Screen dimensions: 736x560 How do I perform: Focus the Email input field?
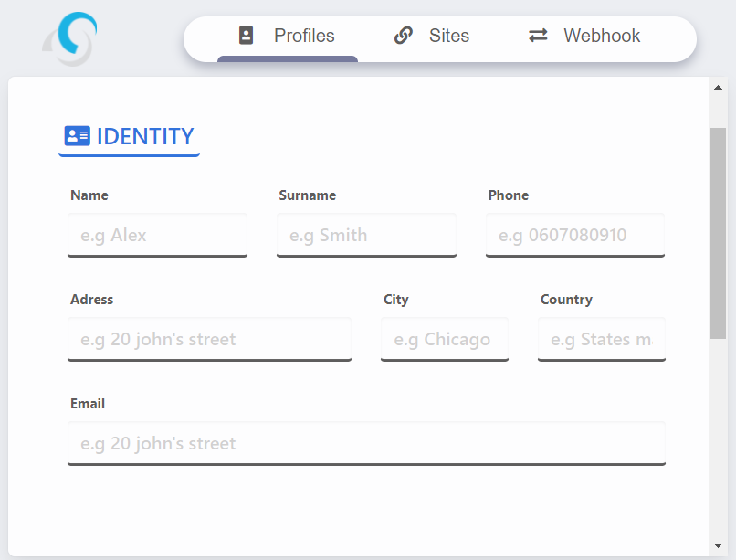(366, 443)
